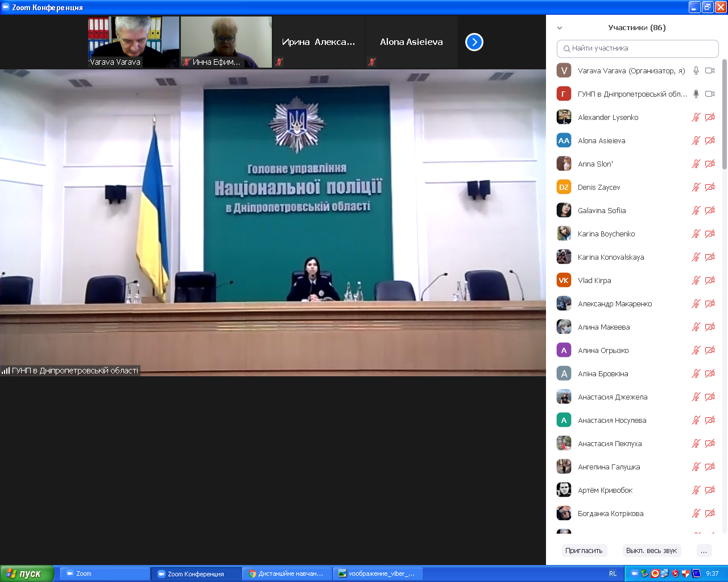Viewport: 728px width, 582px height.
Task: Click disabled camera icon next to Karina Boychenko
Action: point(710,234)
